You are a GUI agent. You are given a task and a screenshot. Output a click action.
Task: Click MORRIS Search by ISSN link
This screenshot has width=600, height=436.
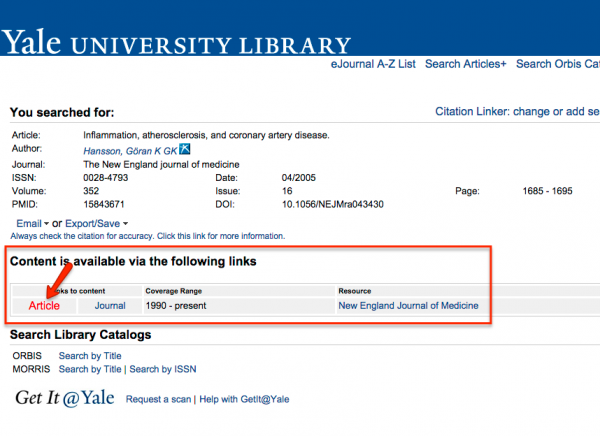pyautogui.click(x=163, y=369)
